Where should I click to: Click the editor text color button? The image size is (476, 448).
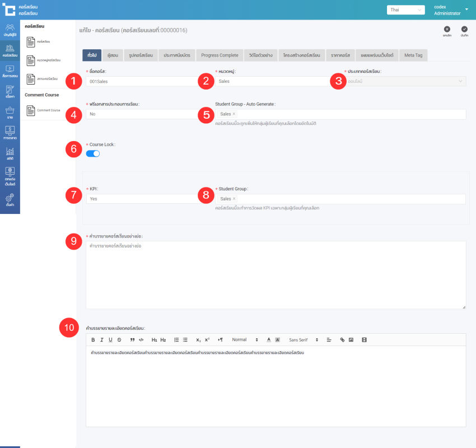(x=269, y=340)
